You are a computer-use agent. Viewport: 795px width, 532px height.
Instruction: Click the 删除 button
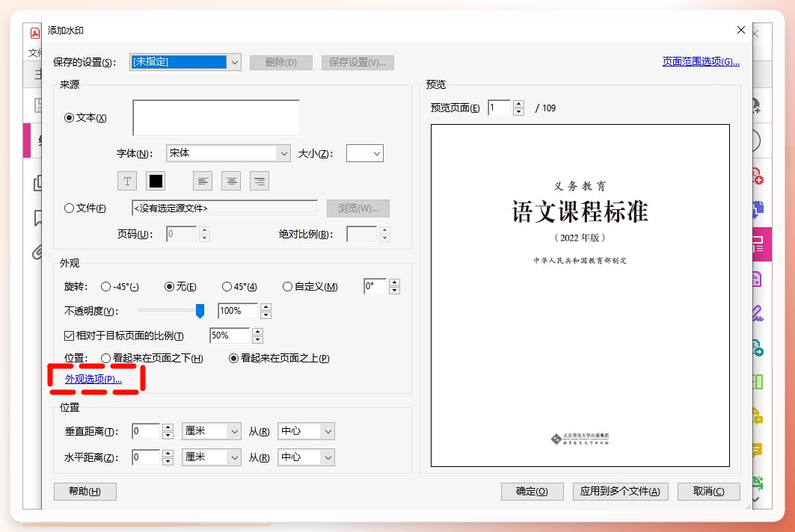click(x=281, y=62)
